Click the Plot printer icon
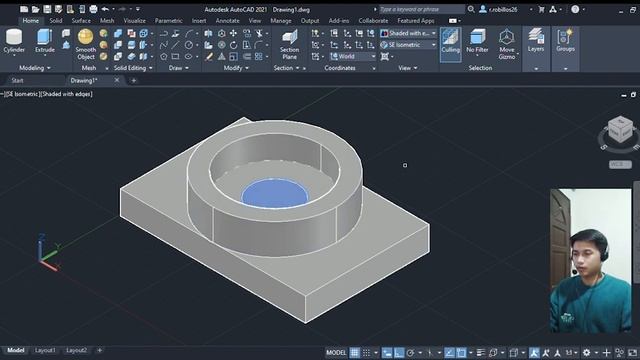 point(93,9)
